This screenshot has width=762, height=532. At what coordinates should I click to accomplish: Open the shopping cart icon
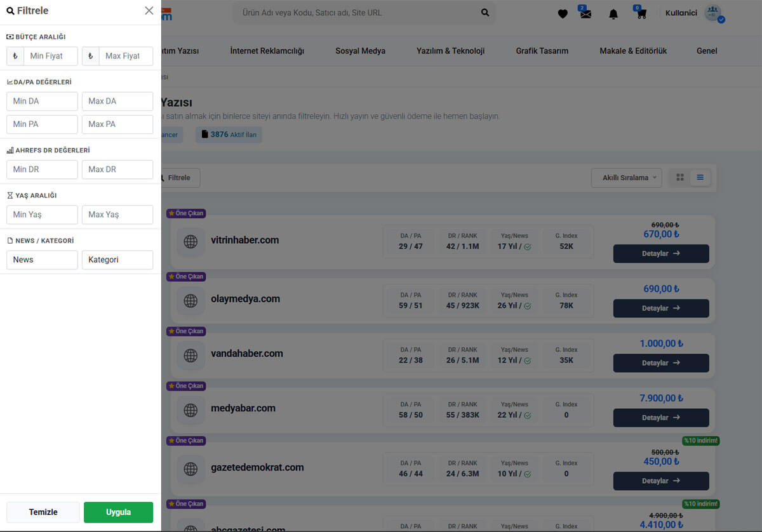point(641,14)
